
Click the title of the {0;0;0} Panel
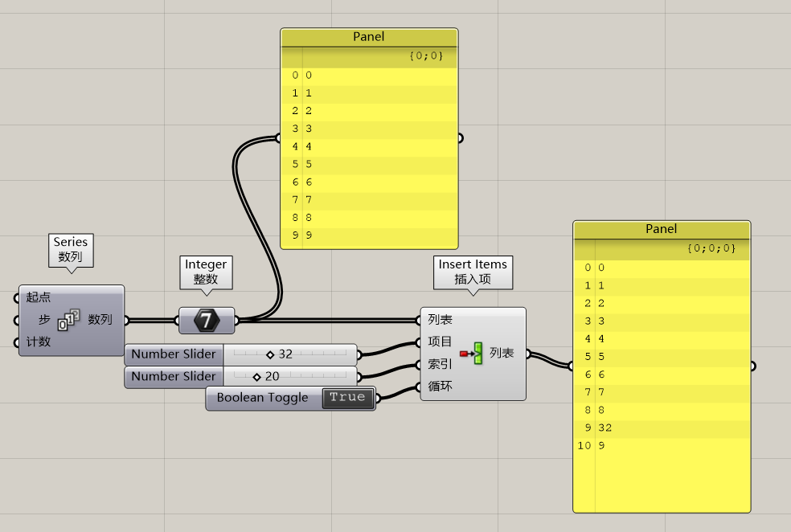click(662, 230)
